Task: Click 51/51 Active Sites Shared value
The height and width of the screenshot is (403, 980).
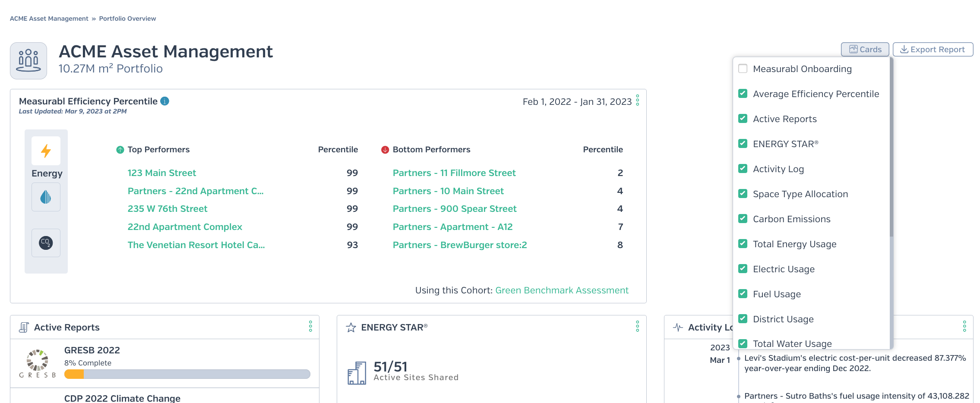Action: pyautogui.click(x=390, y=366)
